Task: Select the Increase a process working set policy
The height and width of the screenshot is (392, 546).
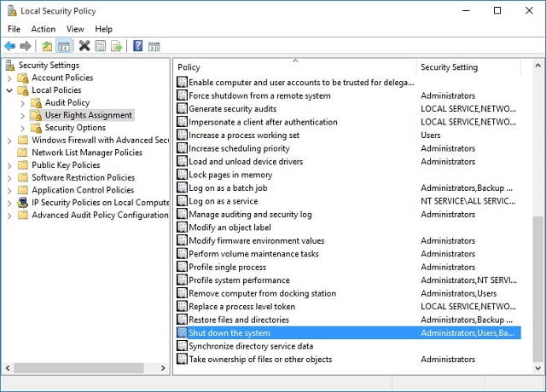Action: tap(348, 135)
